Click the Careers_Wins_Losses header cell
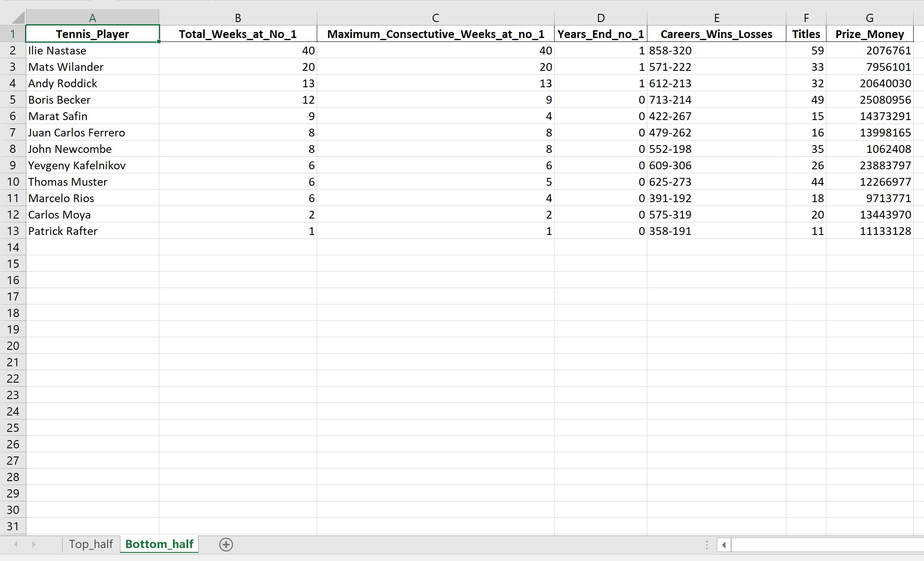924x561 pixels. click(x=716, y=34)
